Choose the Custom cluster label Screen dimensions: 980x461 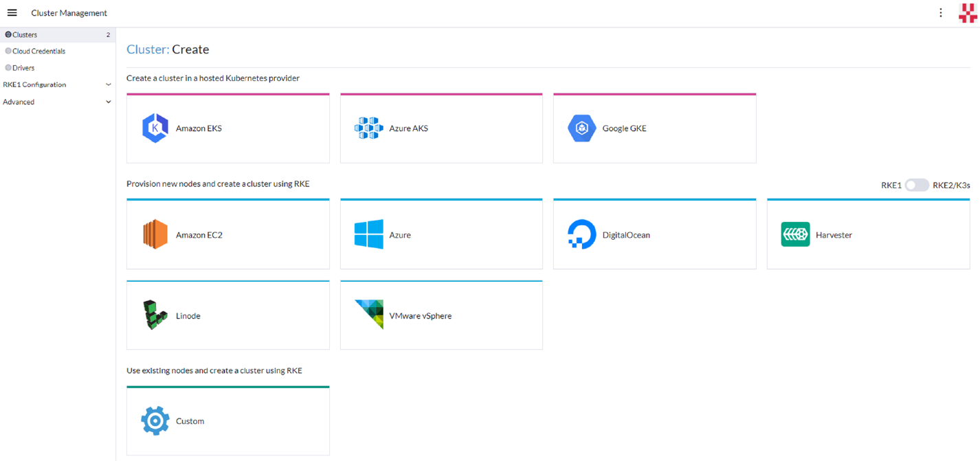click(190, 421)
